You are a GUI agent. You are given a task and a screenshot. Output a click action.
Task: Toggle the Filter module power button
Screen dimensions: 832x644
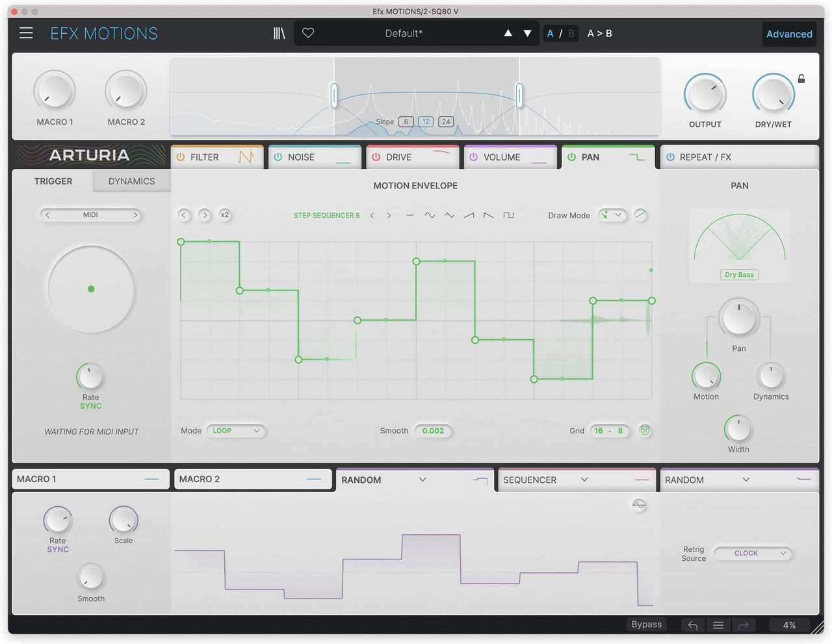pyautogui.click(x=181, y=157)
